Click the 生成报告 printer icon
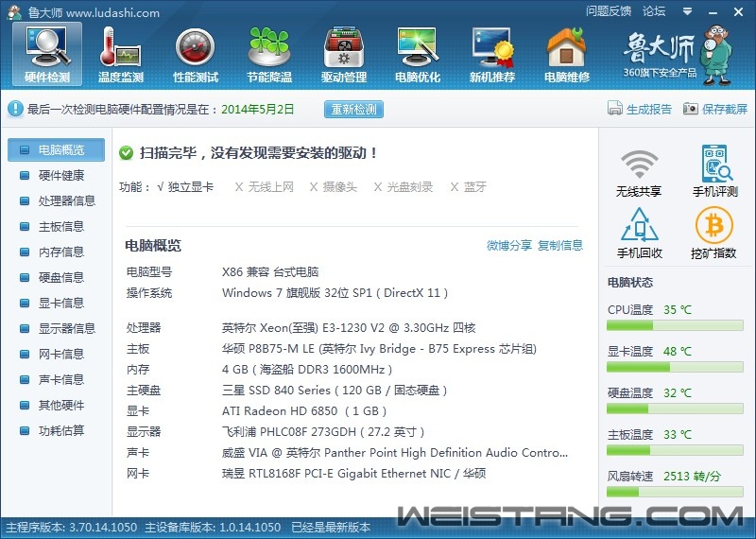Image resolution: width=756 pixels, height=539 pixels. point(615,109)
